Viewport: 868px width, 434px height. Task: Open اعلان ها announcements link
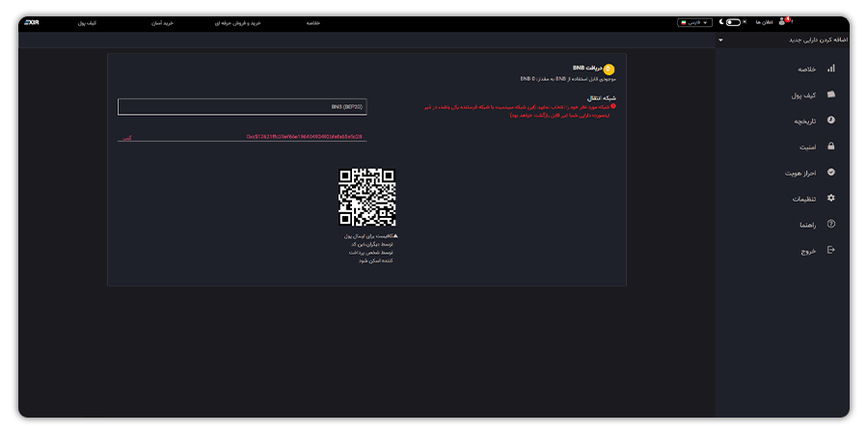(764, 23)
